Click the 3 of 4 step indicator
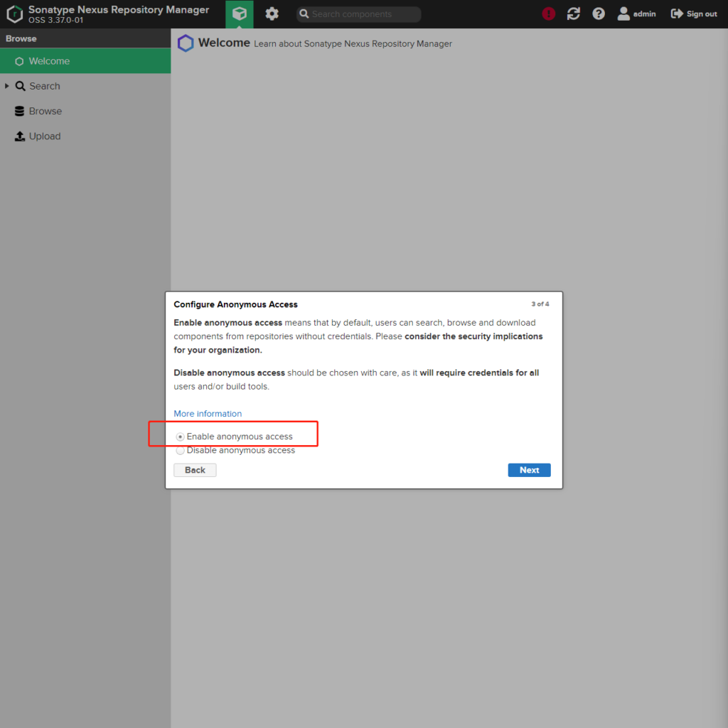Image resolution: width=728 pixels, height=728 pixels. 540,304
